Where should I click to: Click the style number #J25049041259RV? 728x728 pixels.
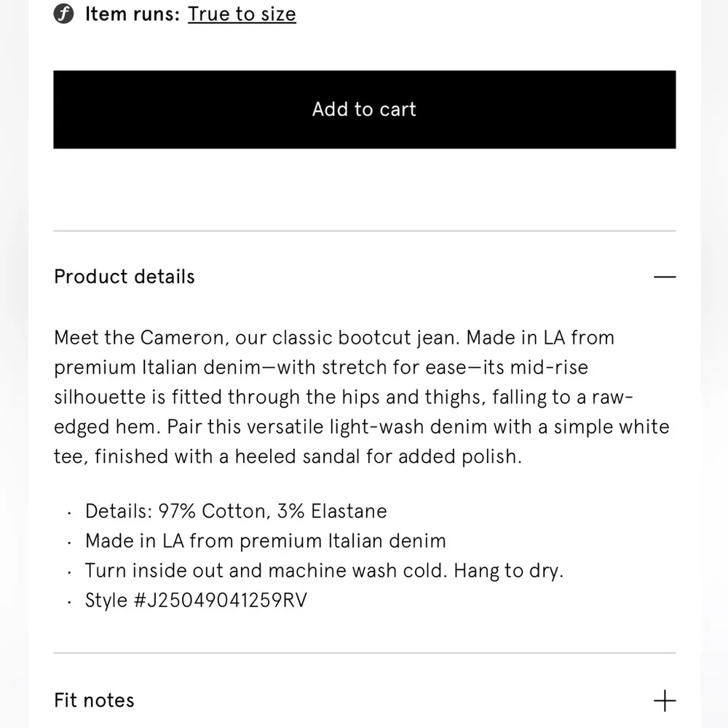196,601
